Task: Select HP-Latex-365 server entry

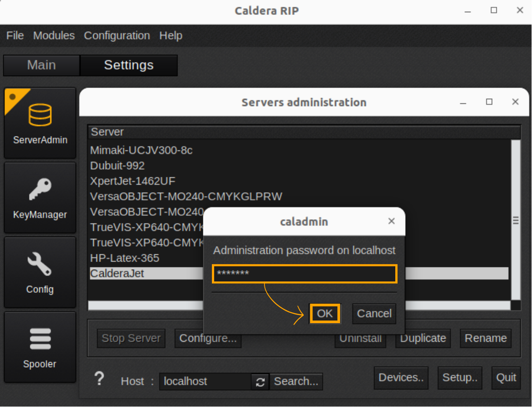Action: 125,258
